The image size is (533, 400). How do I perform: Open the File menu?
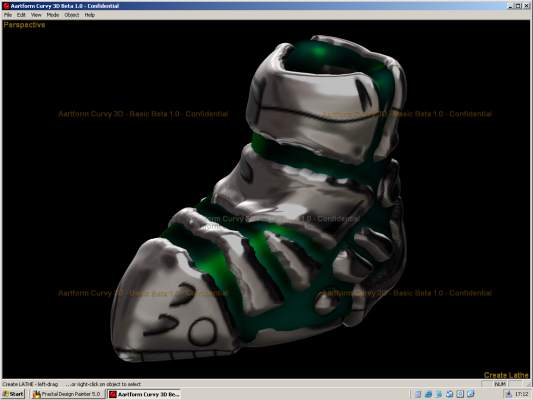8,15
